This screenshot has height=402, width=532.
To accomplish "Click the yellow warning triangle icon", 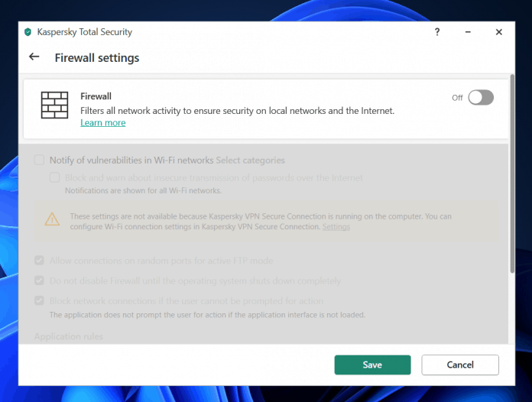I will coord(52,220).
